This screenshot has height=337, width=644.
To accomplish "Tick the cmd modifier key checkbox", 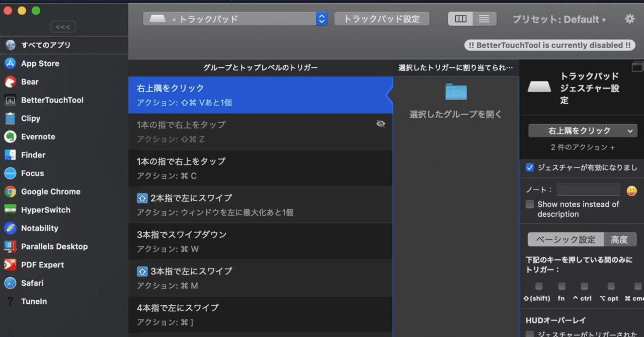I will point(638,286).
